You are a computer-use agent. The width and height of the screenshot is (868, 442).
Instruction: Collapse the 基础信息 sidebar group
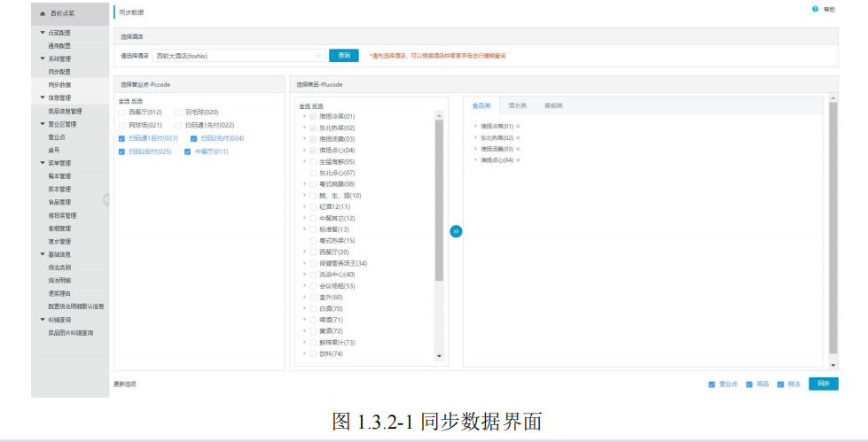tap(43, 254)
